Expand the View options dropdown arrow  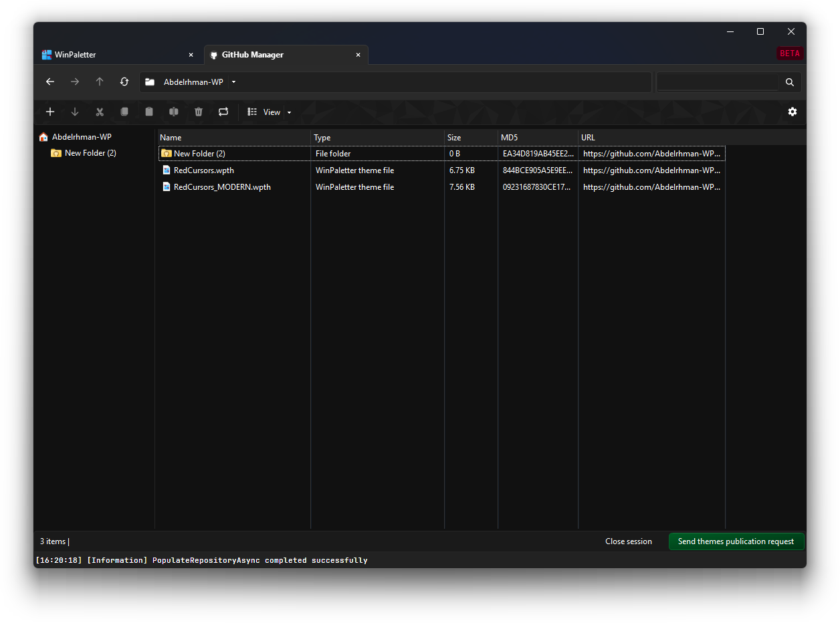pyautogui.click(x=289, y=112)
